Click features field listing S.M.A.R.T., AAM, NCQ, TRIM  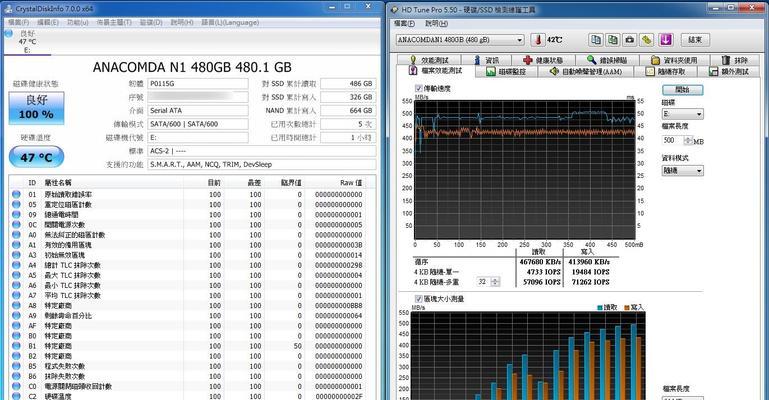point(262,165)
